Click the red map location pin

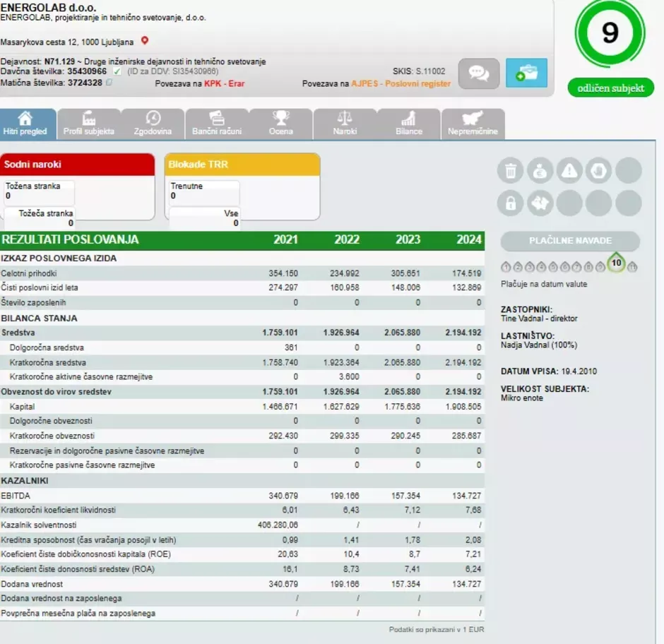point(145,41)
